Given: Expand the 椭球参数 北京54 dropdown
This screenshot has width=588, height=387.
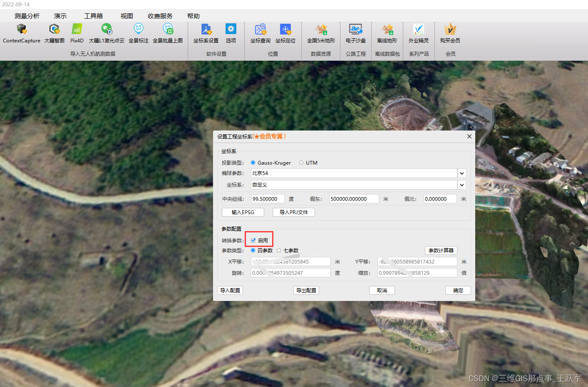Looking at the screenshot, I should pos(461,173).
